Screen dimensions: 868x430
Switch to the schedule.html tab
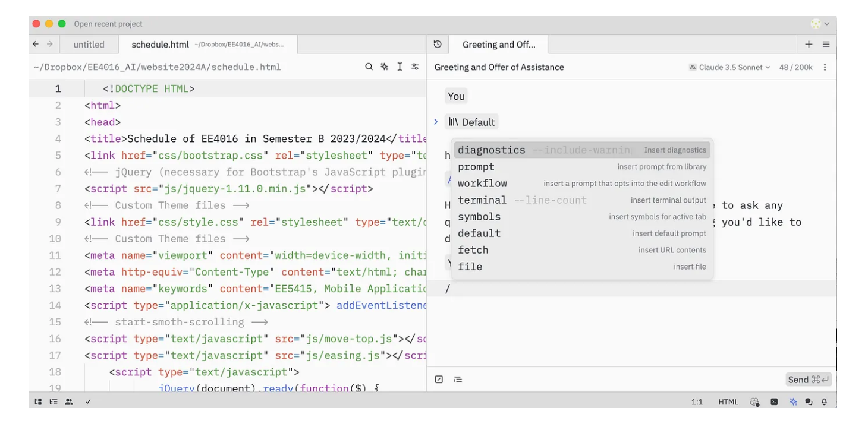[207, 45]
